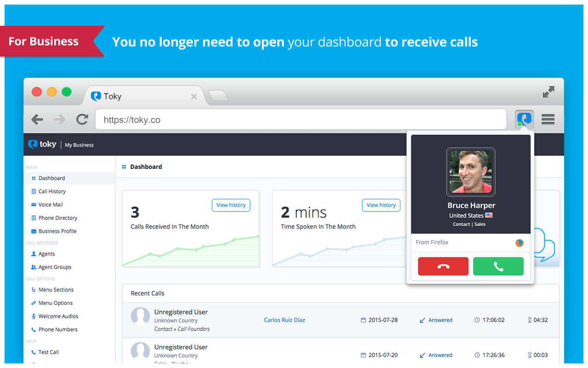
Task: Click the For Business ribbon banner
Action: pos(52,41)
